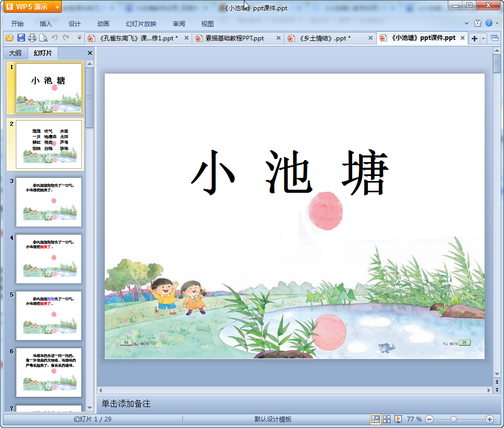Print using the printer icon
Image resolution: width=504 pixels, height=428 pixels.
(x=32, y=38)
